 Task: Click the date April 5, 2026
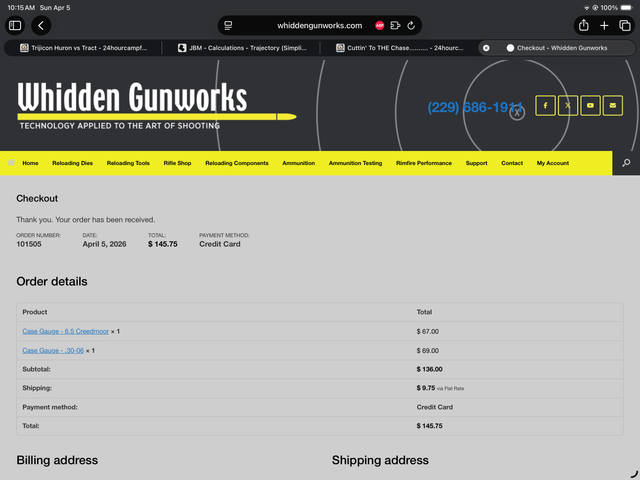[x=104, y=244]
